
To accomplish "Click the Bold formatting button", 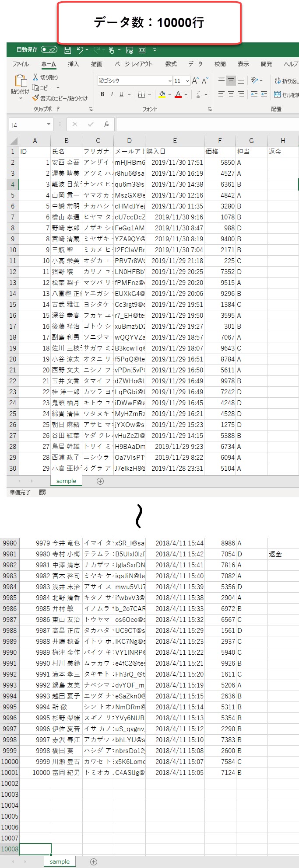I will (102, 94).
